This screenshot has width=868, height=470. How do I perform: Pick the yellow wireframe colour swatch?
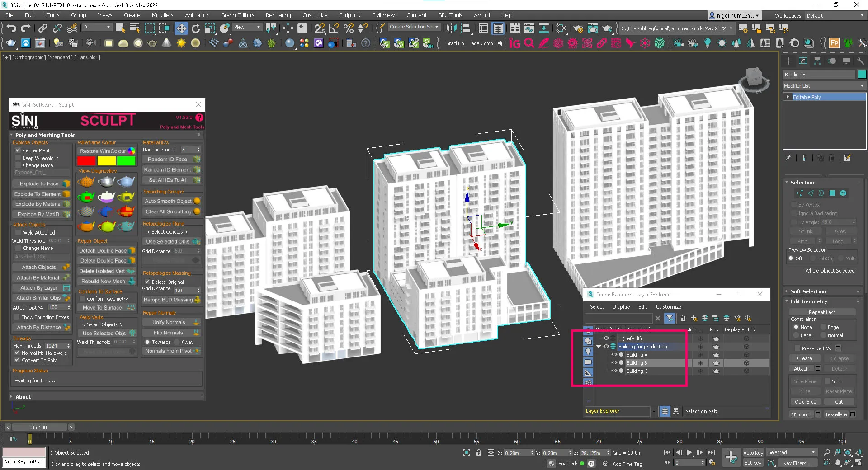click(x=107, y=161)
